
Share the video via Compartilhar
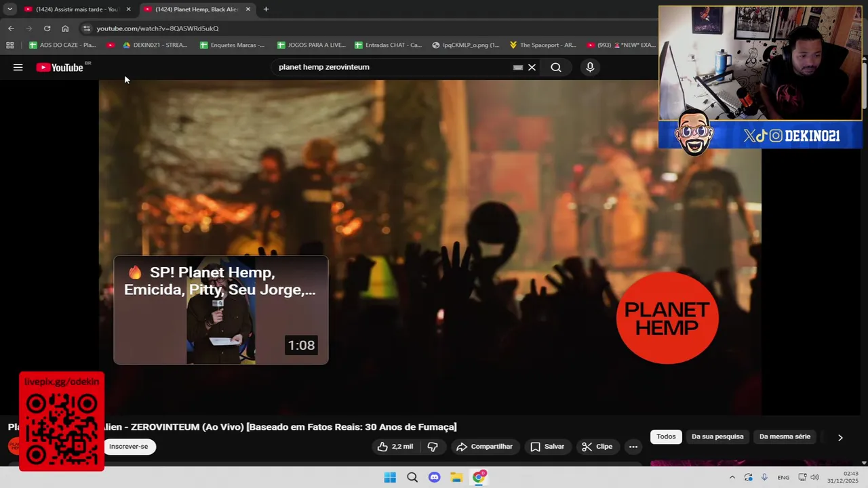click(x=484, y=447)
